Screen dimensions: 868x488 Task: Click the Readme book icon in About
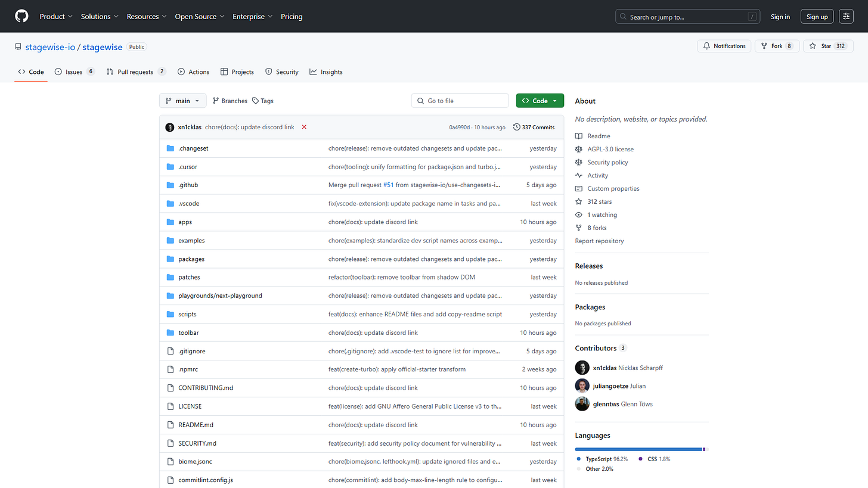[x=578, y=136]
